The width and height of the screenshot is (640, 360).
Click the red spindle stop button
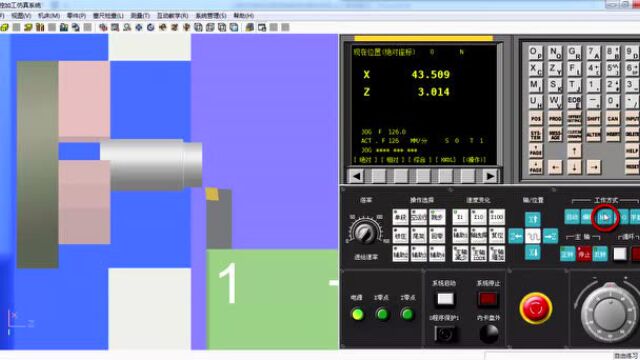click(x=584, y=254)
